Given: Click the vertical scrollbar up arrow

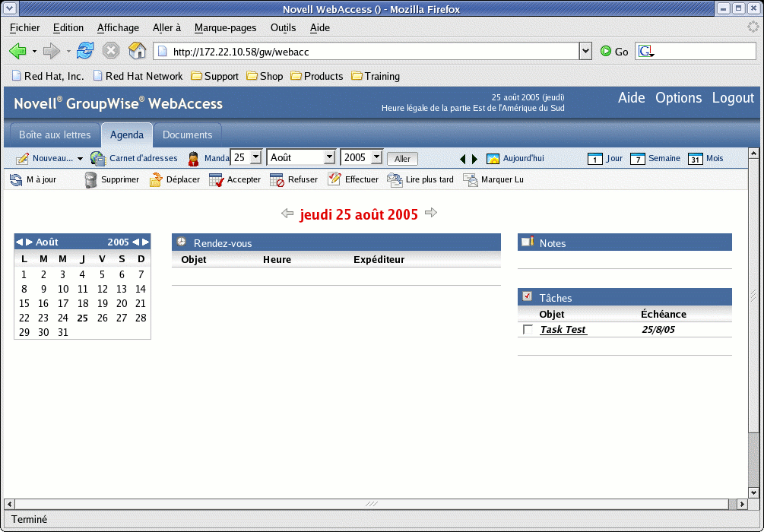Looking at the screenshot, I should pyautogui.click(x=753, y=154).
